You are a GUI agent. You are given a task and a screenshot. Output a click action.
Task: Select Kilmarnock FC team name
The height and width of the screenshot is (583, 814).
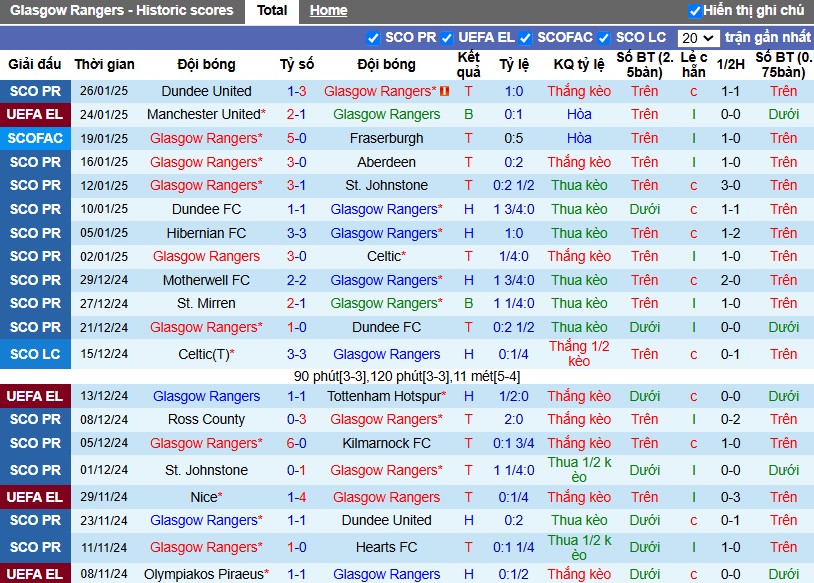tap(386, 443)
